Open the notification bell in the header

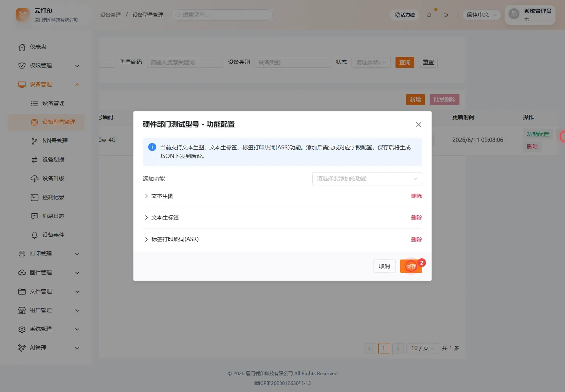pos(429,15)
